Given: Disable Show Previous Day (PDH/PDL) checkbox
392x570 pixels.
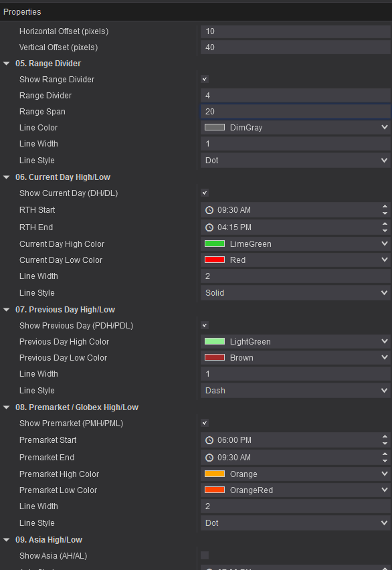Looking at the screenshot, I should tap(205, 325).
